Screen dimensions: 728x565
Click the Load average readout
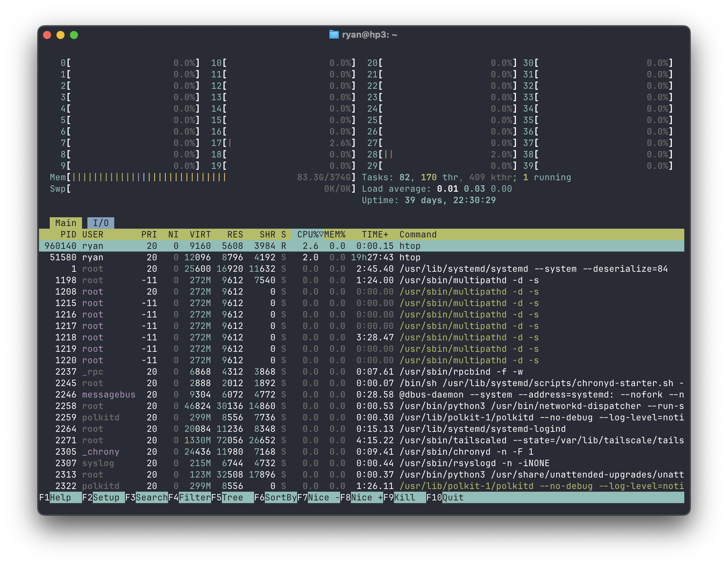coord(437,189)
